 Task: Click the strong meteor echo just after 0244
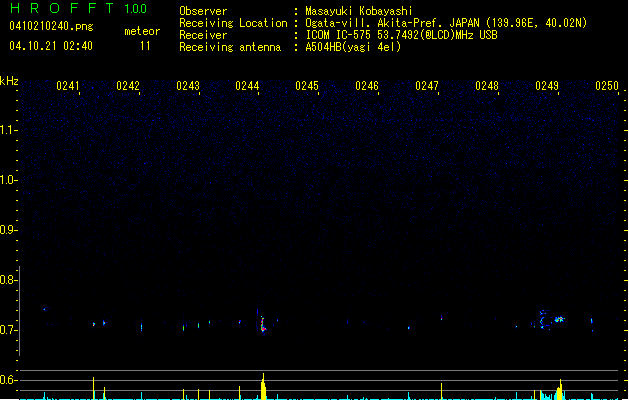262,323
